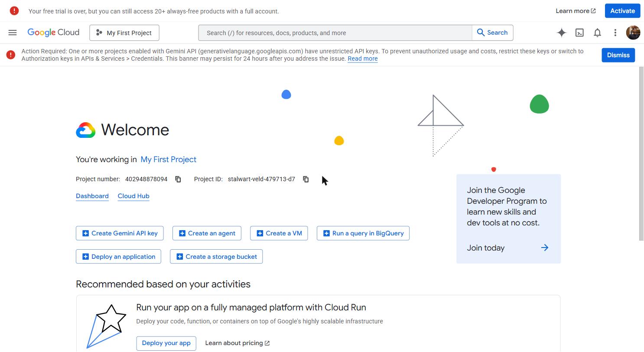Click the Join today text
The width and height of the screenshot is (644, 352).
click(485, 248)
